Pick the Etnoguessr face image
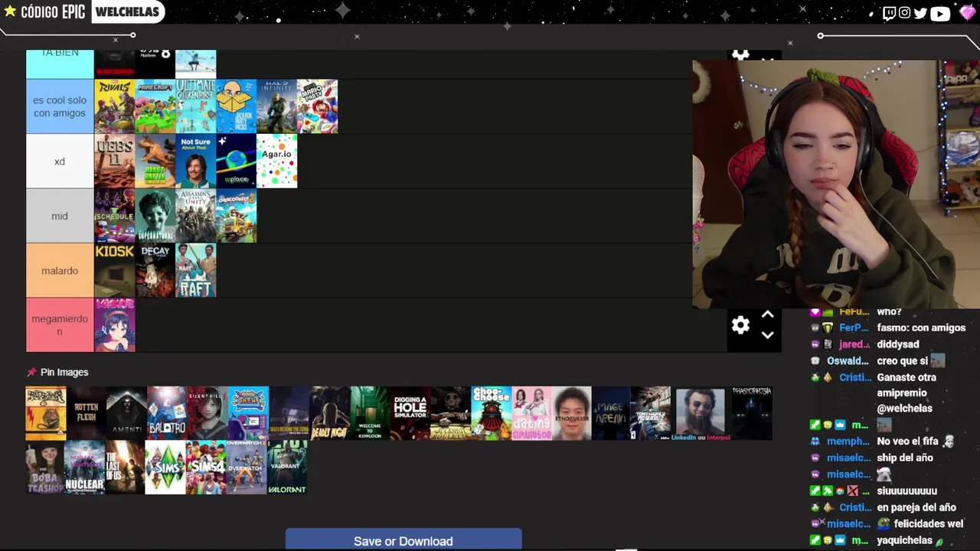The height and width of the screenshot is (551, 980). 573,413
